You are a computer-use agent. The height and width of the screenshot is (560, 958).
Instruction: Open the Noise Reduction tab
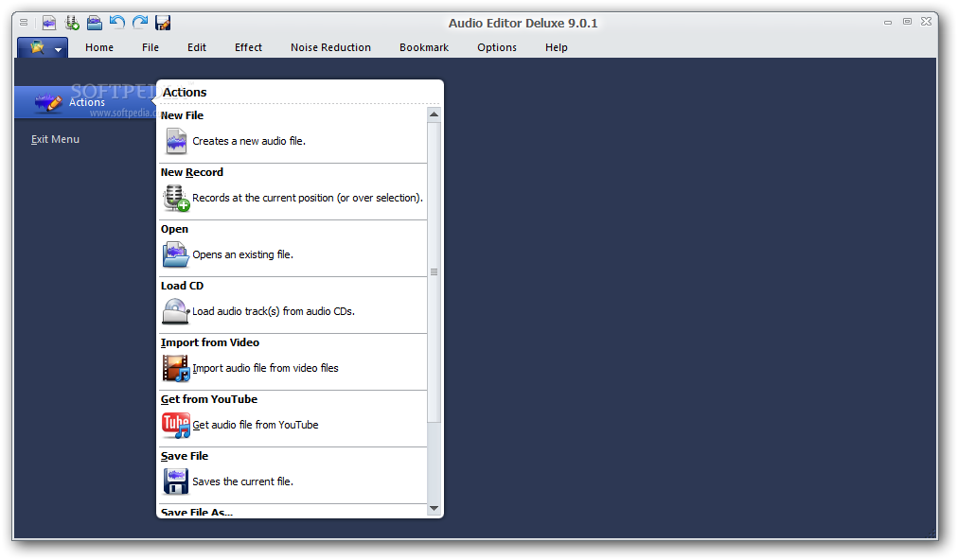coord(330,47)
